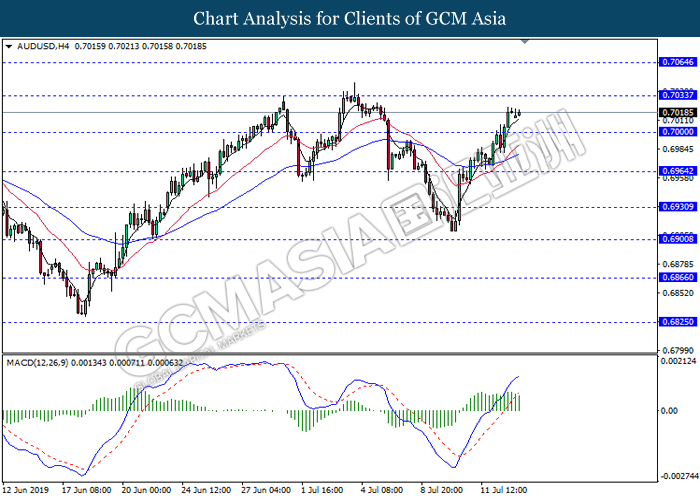Select the Chart Analysis for Clients title

350,18
